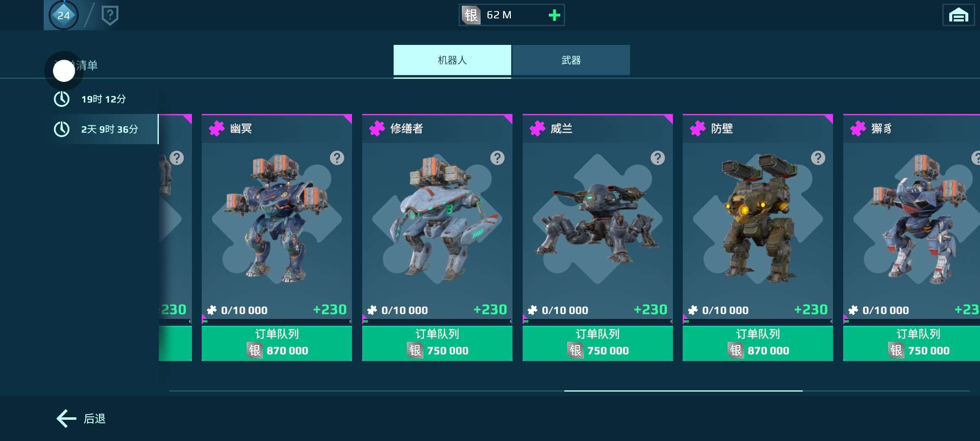The height and width of the screenshot is (441, 980).
Task: Click the silver currency 银 icon at top
Action: coord(471,15)
